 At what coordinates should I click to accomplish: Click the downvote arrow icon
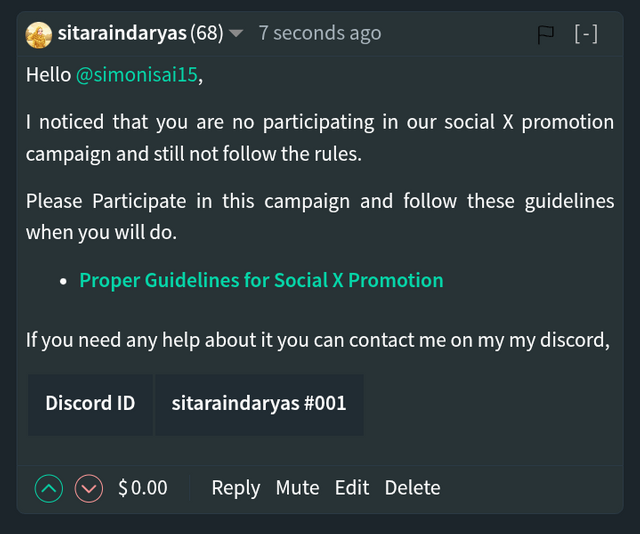[x=89, y=488]
